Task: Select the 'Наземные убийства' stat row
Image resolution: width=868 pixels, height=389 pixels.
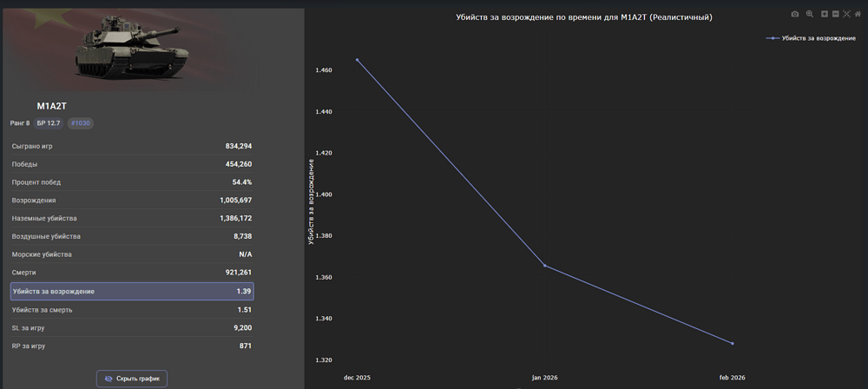Action: click(132, 219)
